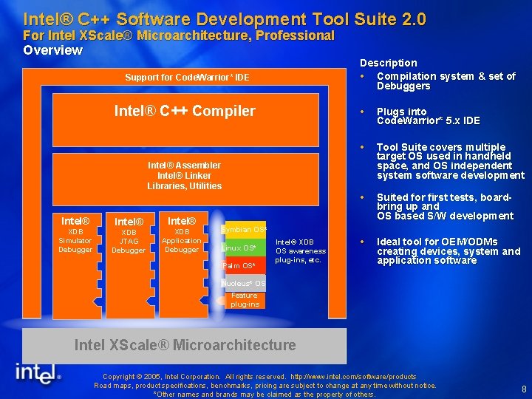
Task: Click the red Palm OS* block
Action: coord(243,266)
